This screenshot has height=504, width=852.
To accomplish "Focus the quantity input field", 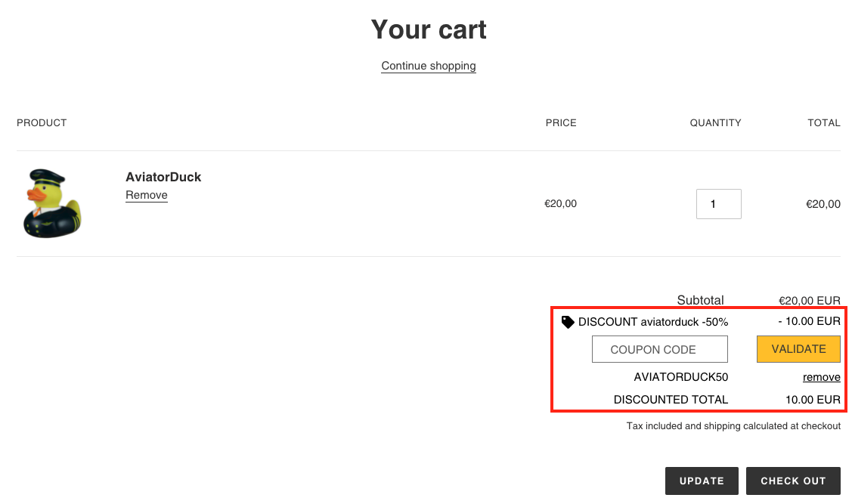I will click(x=718, y=204).
